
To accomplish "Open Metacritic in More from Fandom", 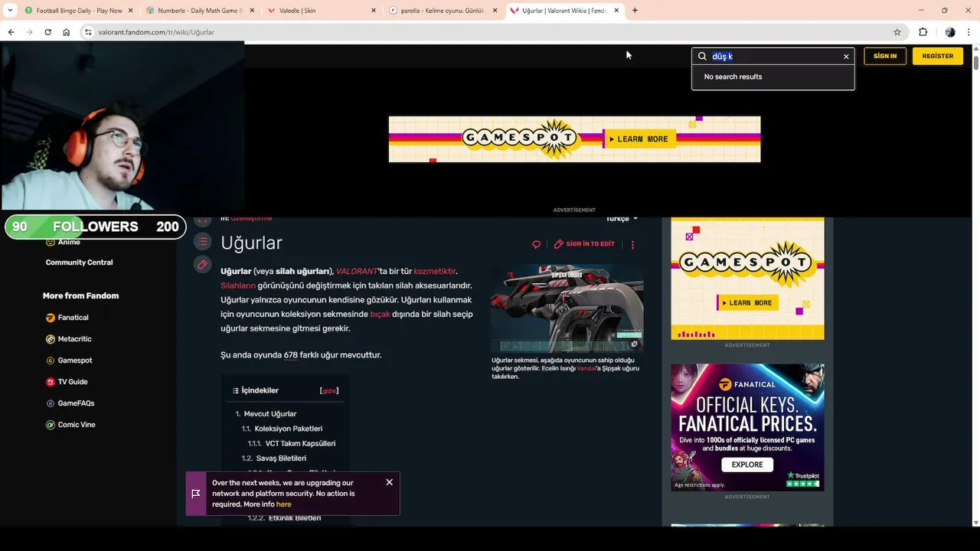I will [74, 339].
